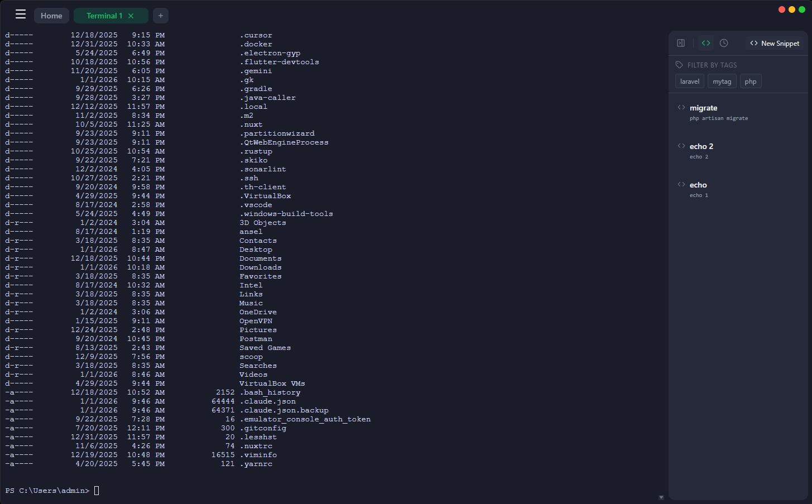Click the scroll-down arrow at terminal bottom
Screen dimensions: 812x504
coord(661,497)
